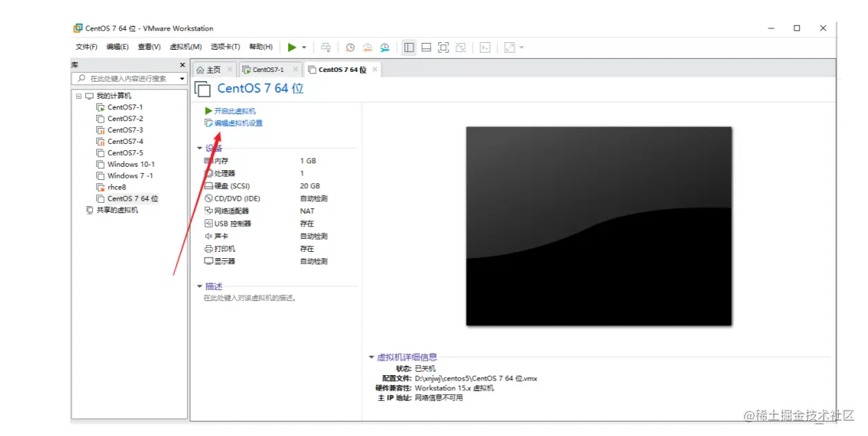Open the snapshot manager icon

pos(385,47)
